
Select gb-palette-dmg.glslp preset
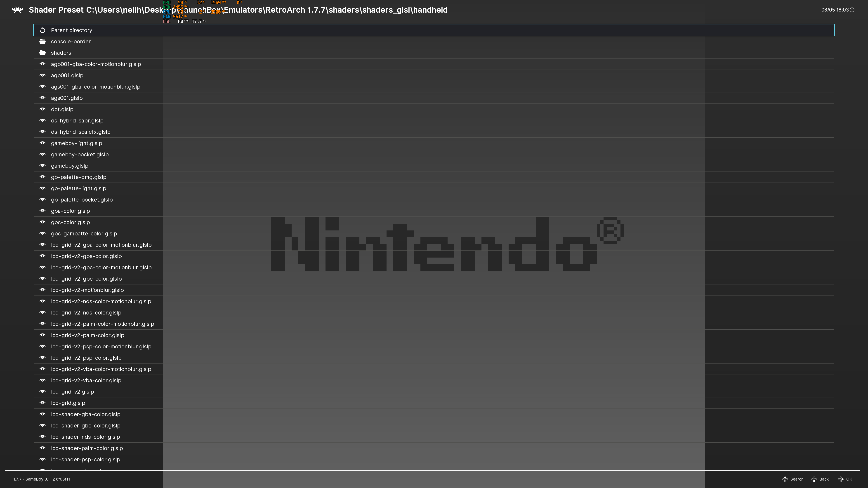pyautogui.click(x=434, y=177)
